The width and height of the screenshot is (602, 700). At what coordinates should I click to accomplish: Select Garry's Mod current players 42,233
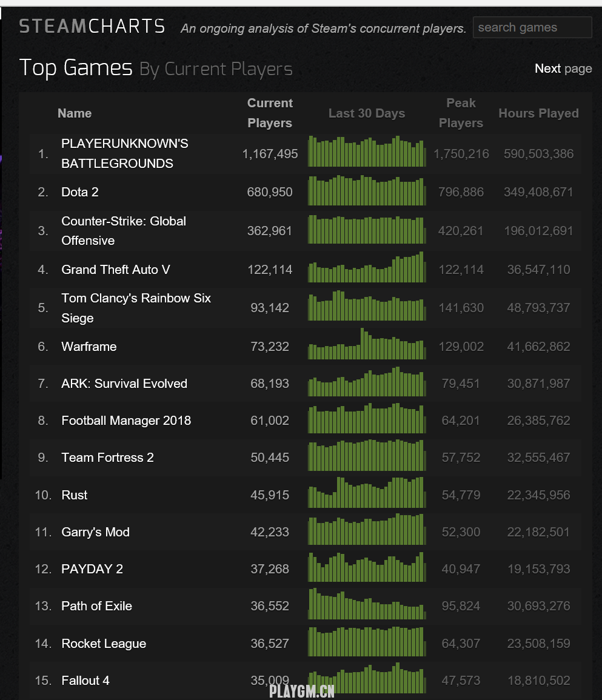(x=270, y=532)
